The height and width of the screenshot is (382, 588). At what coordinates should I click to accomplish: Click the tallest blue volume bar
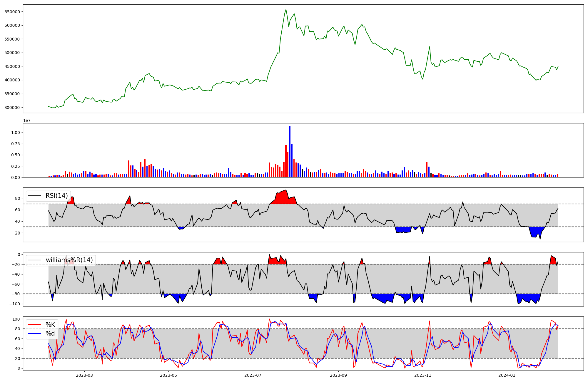click(290, 151)
